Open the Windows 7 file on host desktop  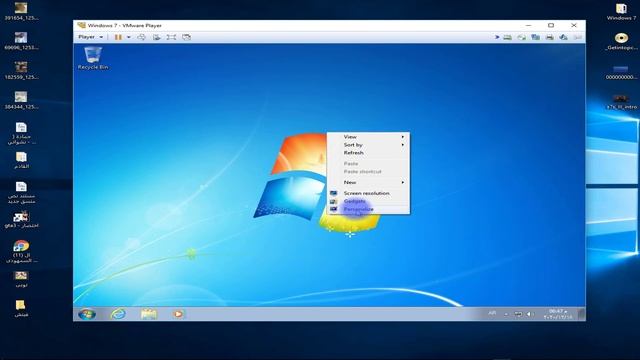click(621, 11)
